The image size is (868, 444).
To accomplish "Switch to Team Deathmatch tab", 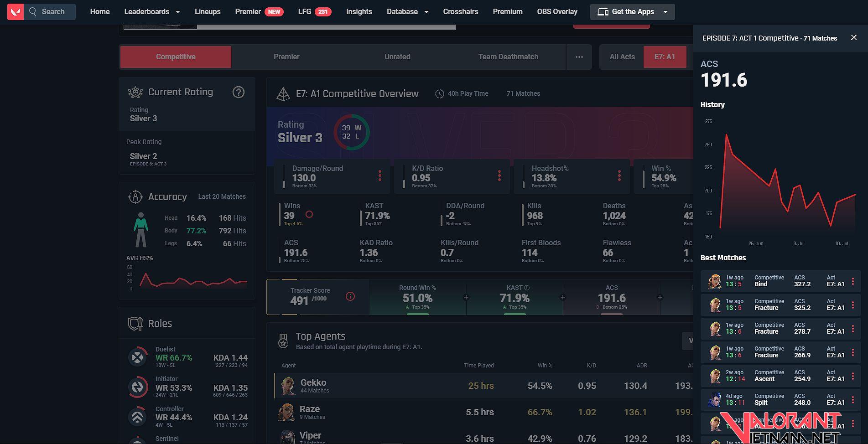I will (508, 57).
